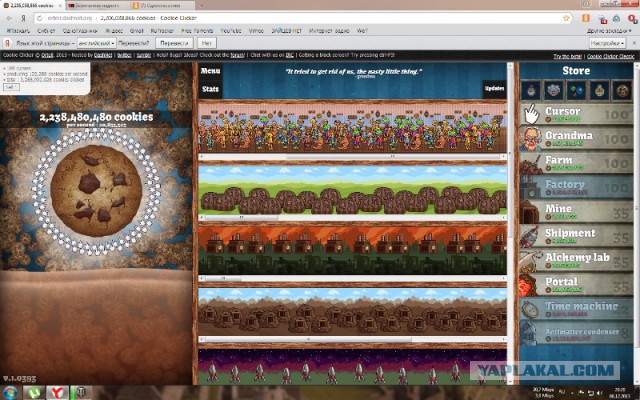Screen dimensions: 640x400
Task: Open the Cookie Clicker Classic link
Action: coord(611,56)
